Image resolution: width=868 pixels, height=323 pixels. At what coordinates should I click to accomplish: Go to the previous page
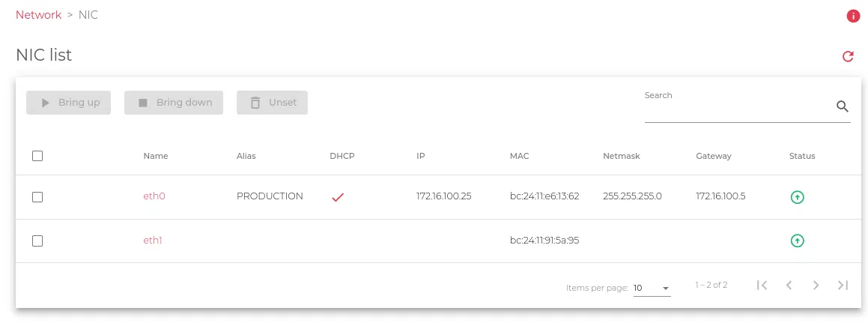(x=789, y=285)
